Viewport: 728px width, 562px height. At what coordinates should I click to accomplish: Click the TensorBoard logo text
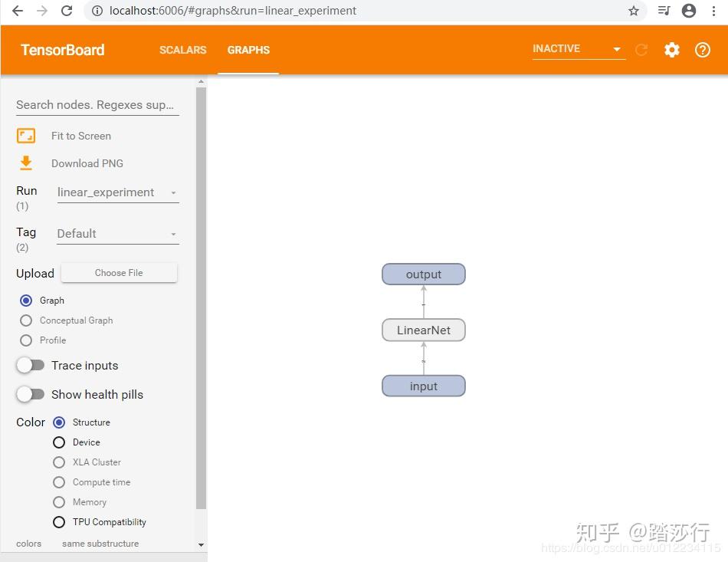click(x=62, y=50)
